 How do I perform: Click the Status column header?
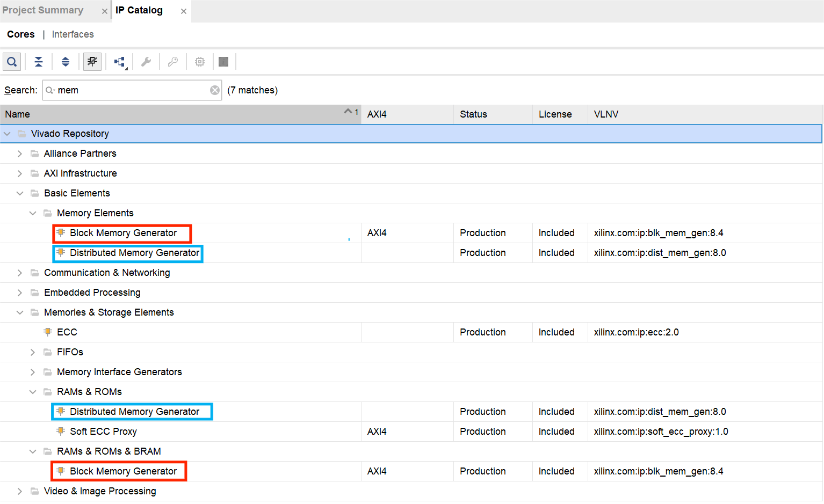[x=473, y=114]
